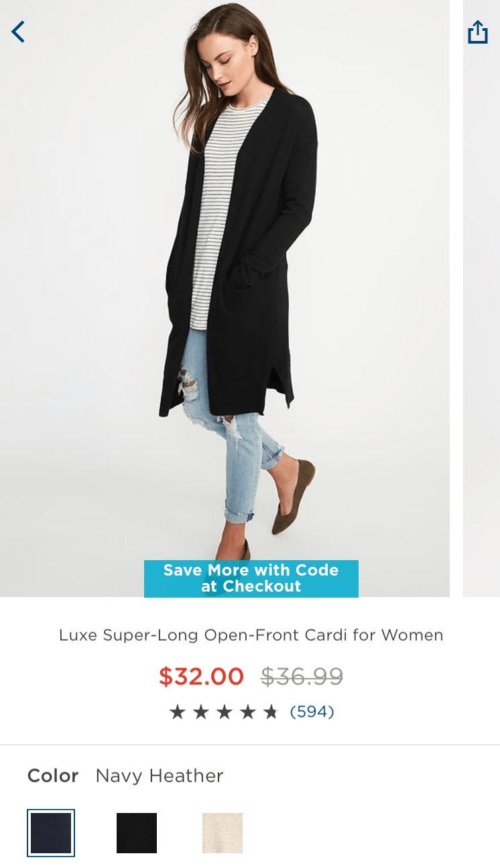
Task: Tap the back arrow icon
Action: [x=18, y=32]
